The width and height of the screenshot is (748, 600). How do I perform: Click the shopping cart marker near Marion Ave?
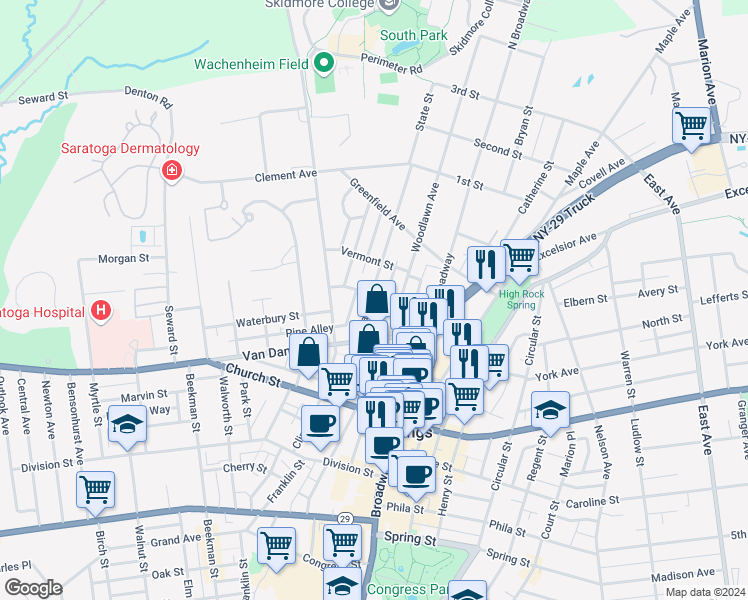tap(691, 127)
